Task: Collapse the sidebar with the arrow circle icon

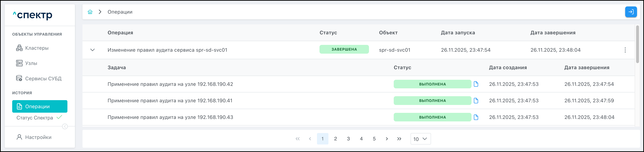Action: click(65, 127)
